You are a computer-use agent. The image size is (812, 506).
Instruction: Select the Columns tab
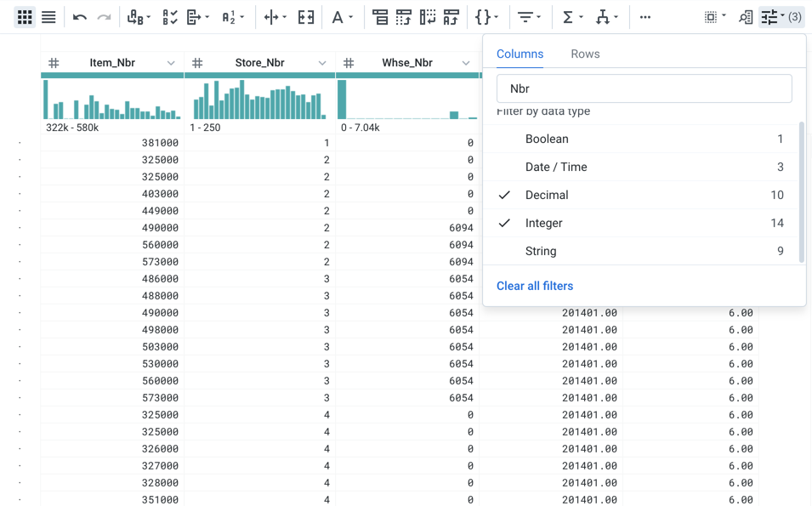(520, 54)
